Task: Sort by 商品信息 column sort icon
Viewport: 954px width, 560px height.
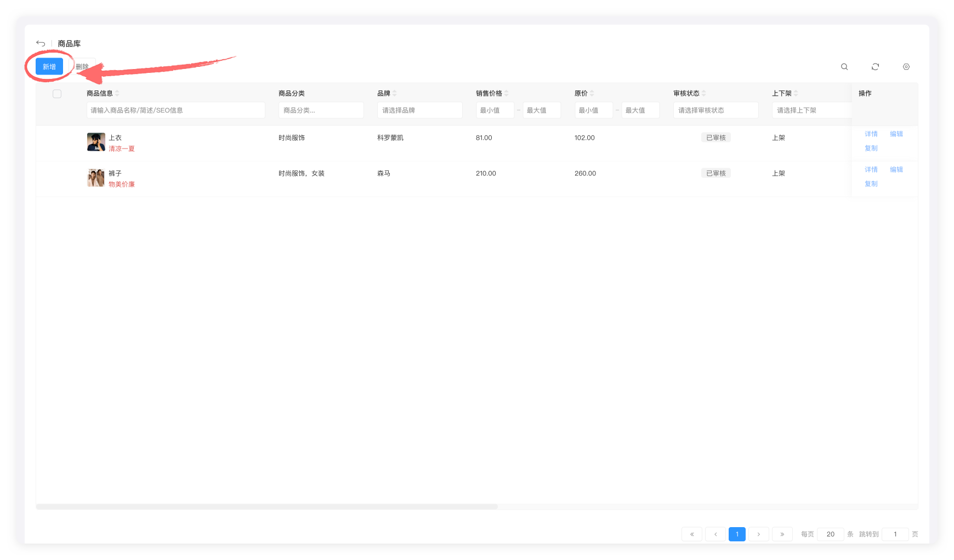Action: [x=117, y=93]
